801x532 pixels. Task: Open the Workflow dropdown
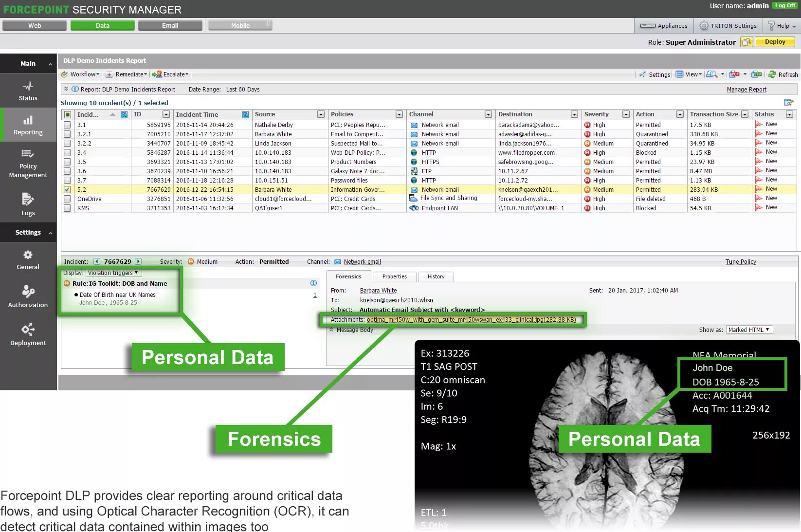pyautogui.click(x=80, y=74)
